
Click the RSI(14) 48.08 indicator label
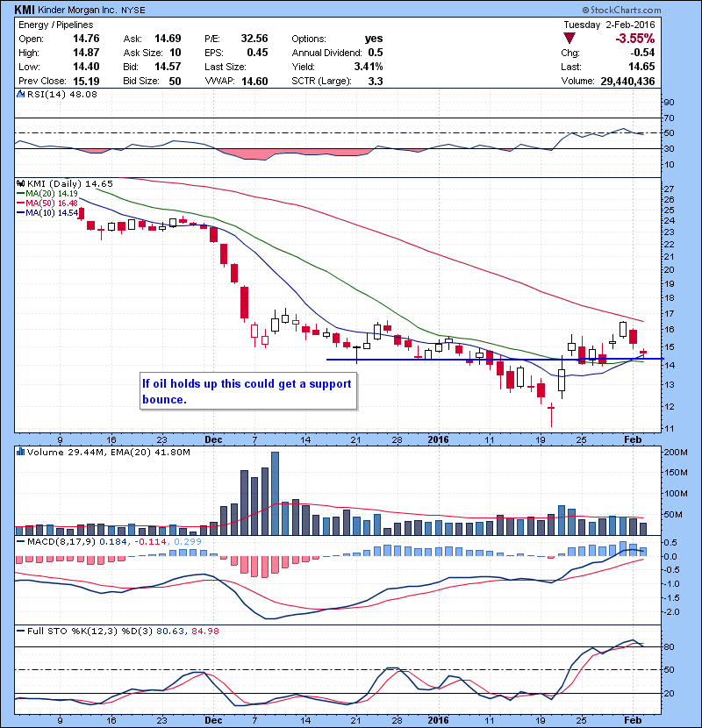click(x=61, y=94)
